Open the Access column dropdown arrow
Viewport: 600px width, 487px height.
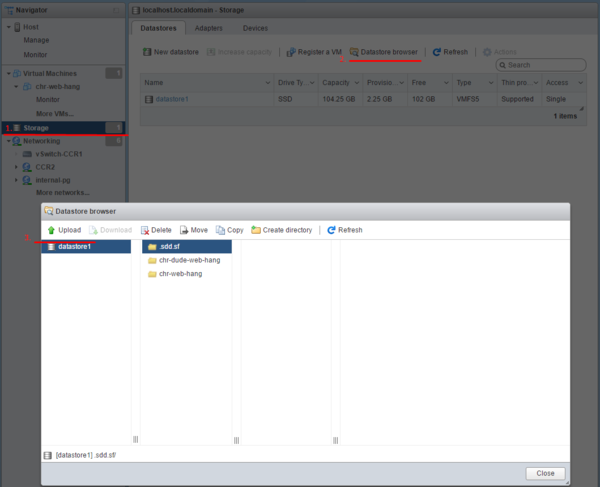(x=580, y=83)
